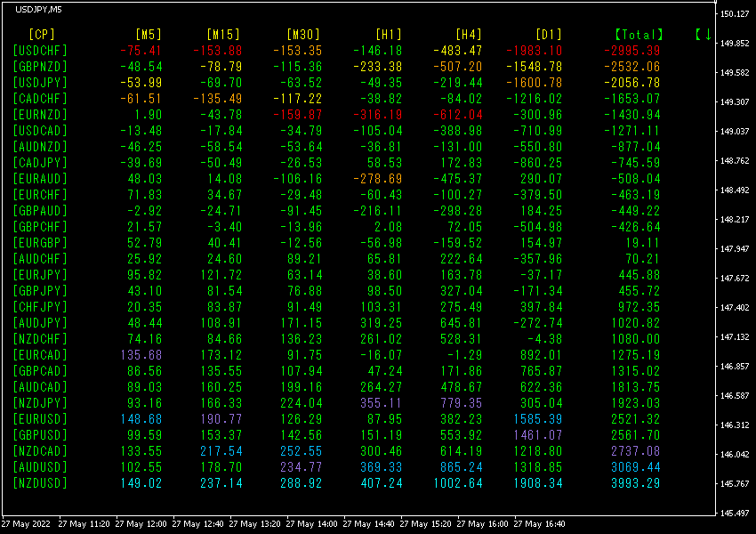
Task: Click the 150.127 price scale label
Action: [x=735, y=14]
